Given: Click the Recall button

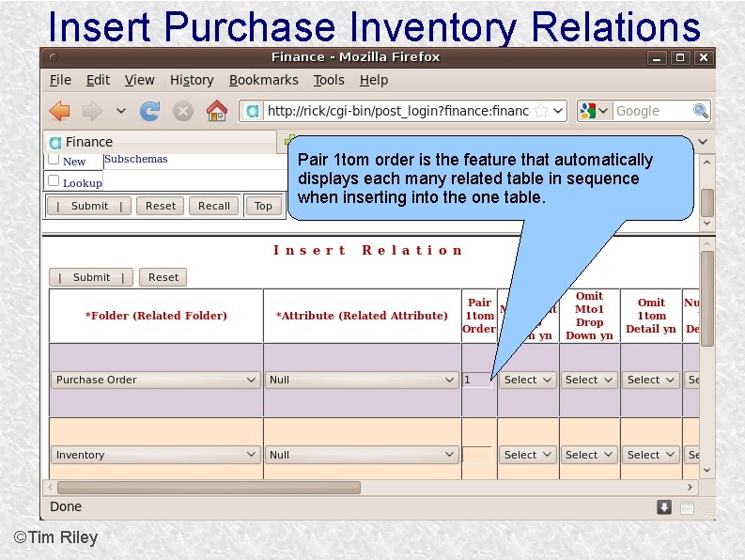Looking at the screenshot, I should pos(214,206).
